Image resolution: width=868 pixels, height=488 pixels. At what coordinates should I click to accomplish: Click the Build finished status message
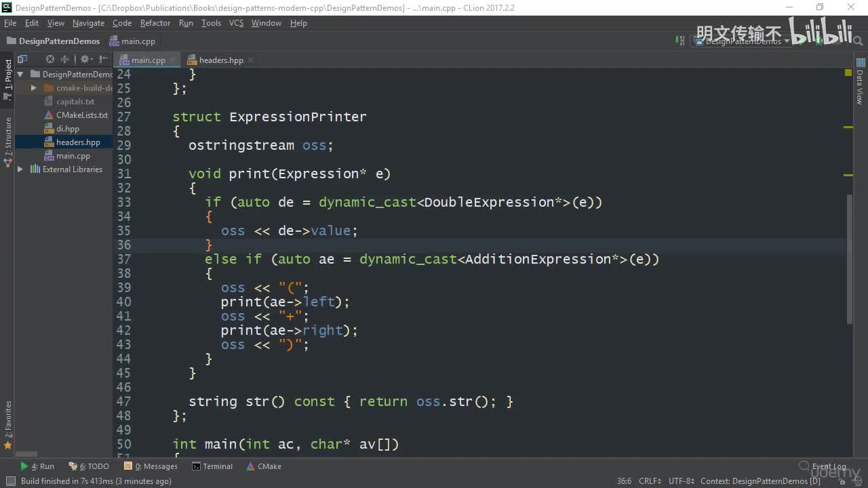(x=96, y=481)
